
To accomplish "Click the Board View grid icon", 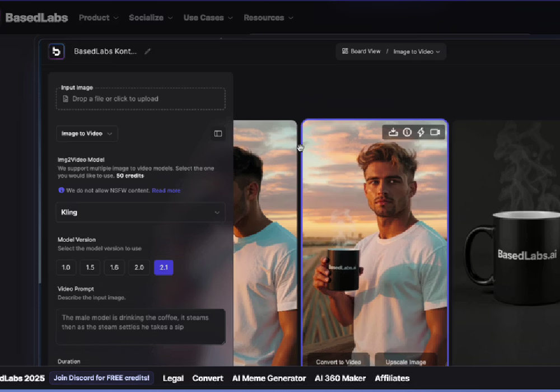I will [x=345, y=52].
